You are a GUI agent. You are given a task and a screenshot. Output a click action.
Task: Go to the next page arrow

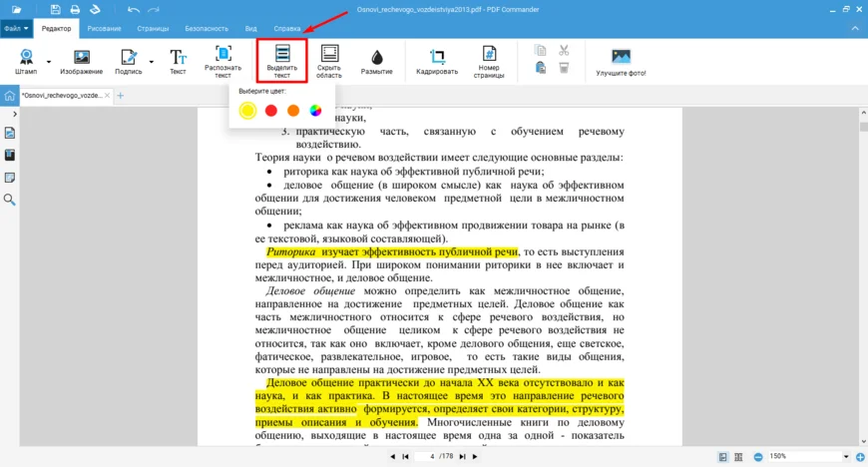tap(475, 457)
